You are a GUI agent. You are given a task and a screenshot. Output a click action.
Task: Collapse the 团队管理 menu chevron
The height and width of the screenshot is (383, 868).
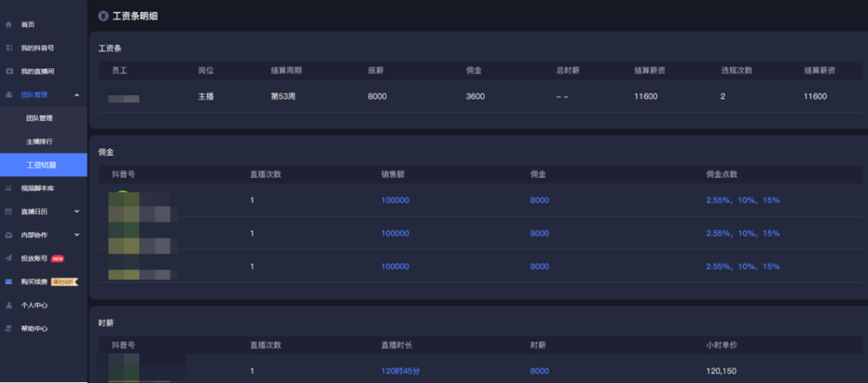pos(76,95)
